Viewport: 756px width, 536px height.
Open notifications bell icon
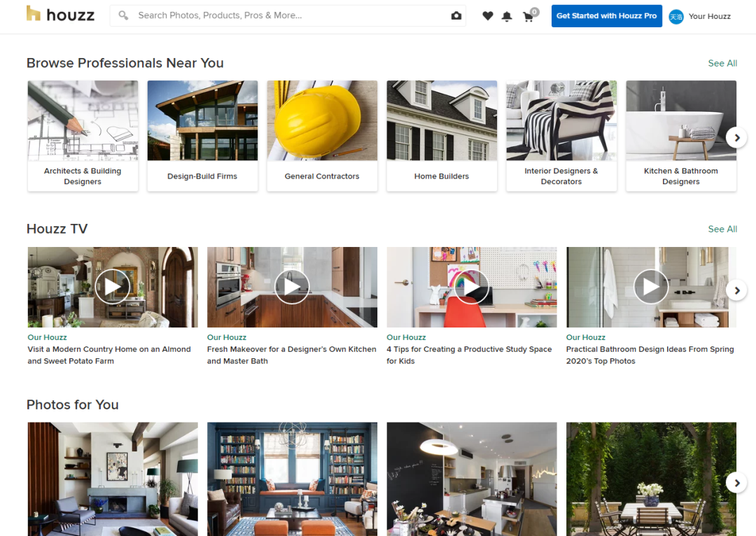click(x=507, y=16)
